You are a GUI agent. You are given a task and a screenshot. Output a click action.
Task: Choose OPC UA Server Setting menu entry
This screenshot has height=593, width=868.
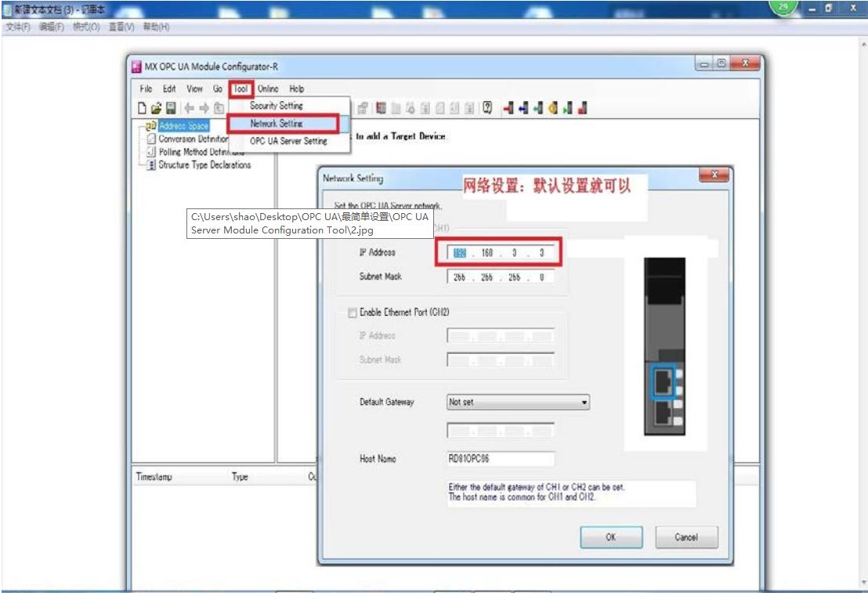(288, 142)
